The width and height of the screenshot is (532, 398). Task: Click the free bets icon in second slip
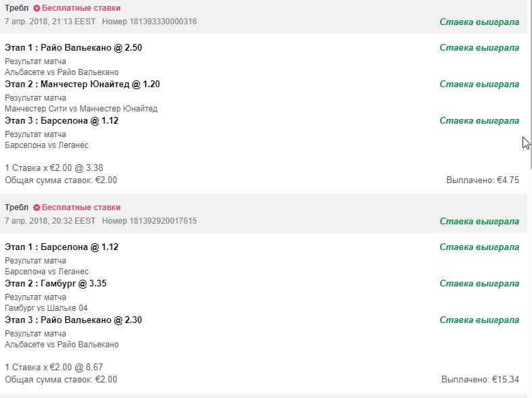[37, 207]
